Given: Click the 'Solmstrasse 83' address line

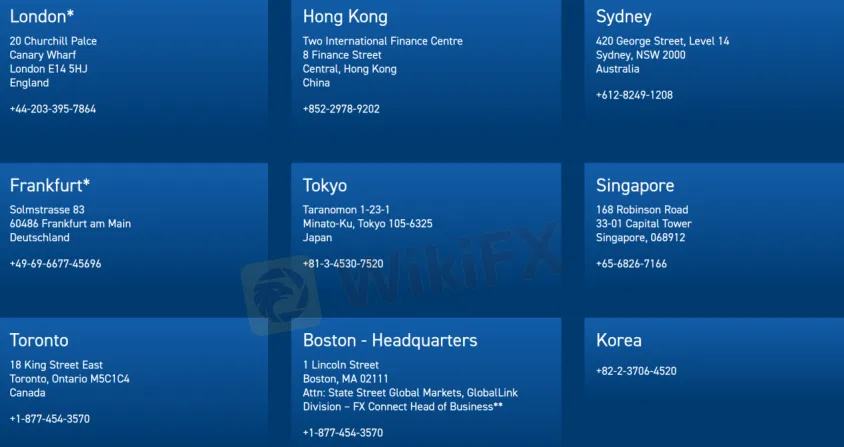Looking at the screenshot, I should pyautogui.click(x=47, y=209).
